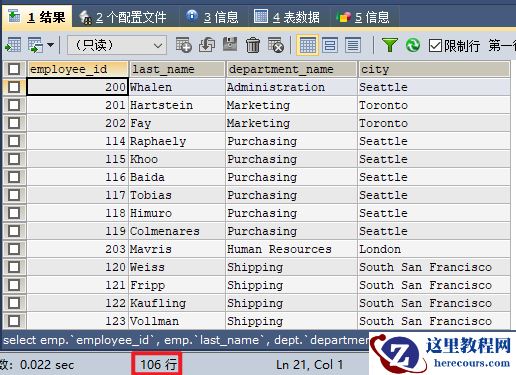The width and height of the screenshot is (516, 375).
Task: Open the 1 结果 tab
Action: click(x=37, y=17)
